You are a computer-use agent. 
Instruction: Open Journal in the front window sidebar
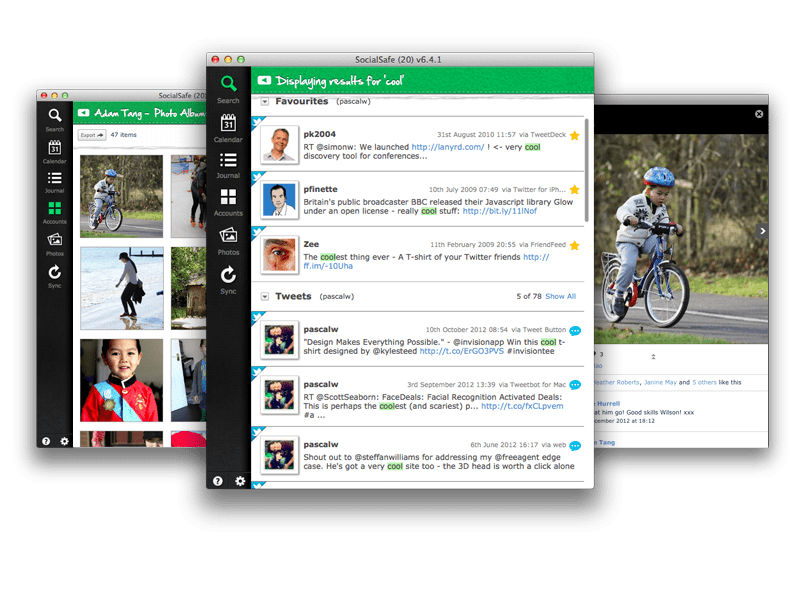pyautogui.click(x=228, y=165)
